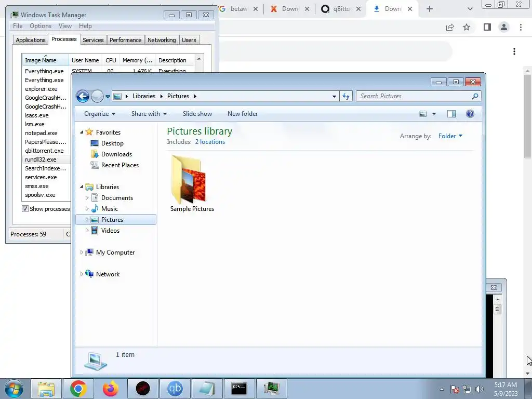This screenshot has height=399, width=532.
Task: Switch to Chrome from the taskbar
Action: point(78,389)
